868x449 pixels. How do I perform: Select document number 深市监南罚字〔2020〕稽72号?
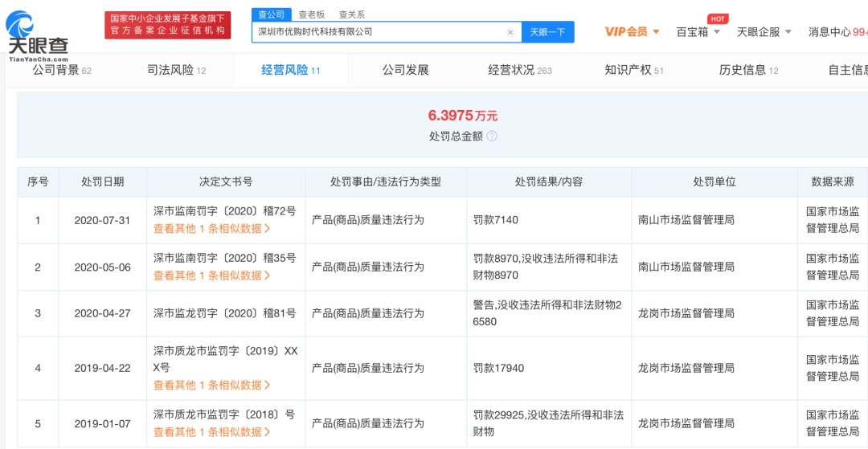pyautogui.click(x=225, y=210)
